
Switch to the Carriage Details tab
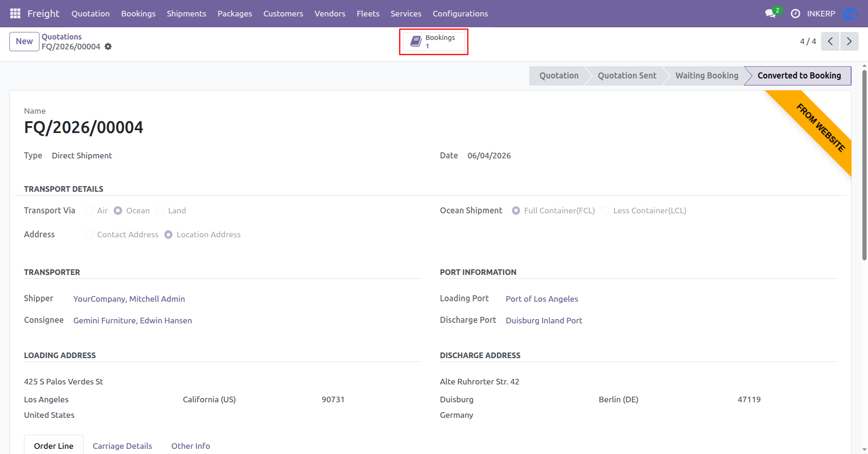[x=122, y=446]
